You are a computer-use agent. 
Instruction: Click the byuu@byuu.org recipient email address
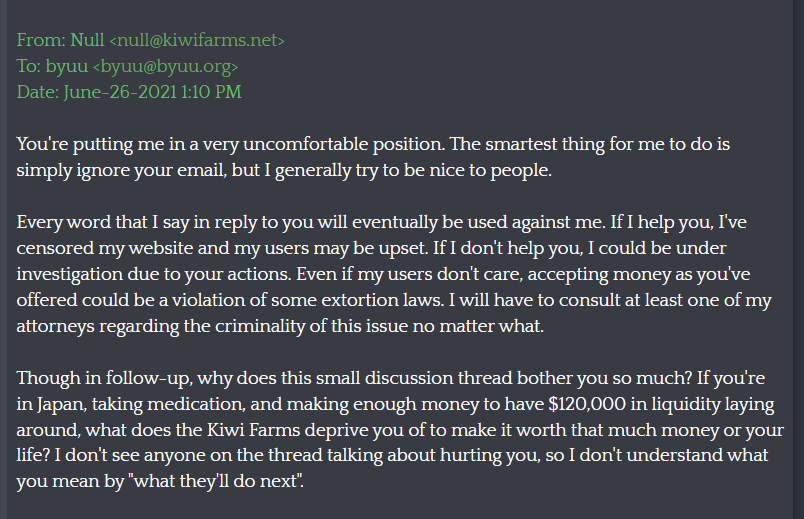(165, 66)
